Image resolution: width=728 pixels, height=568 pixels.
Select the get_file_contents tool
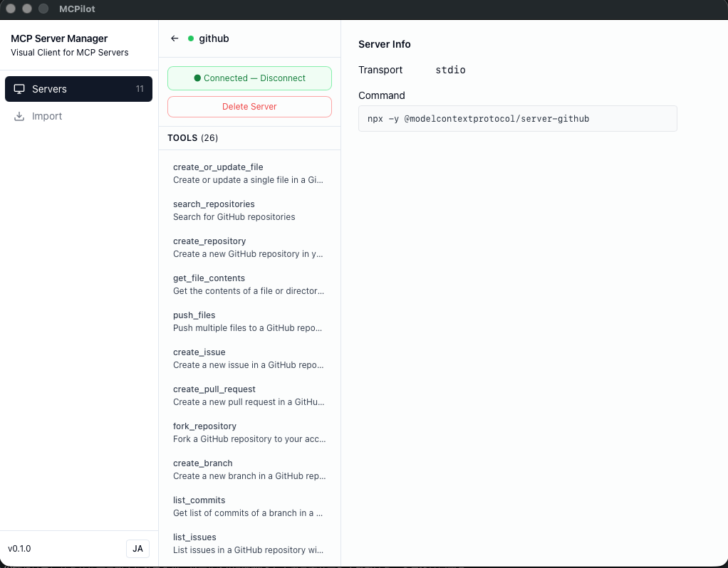249,285
